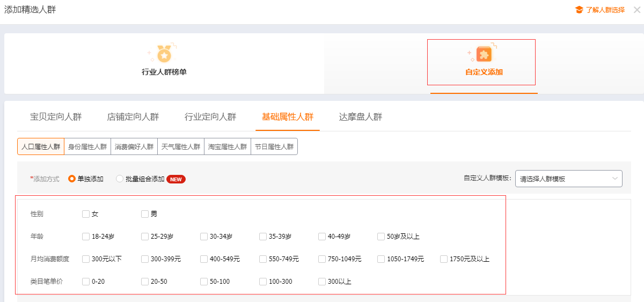This screenshot has width=644, height=302.
Task: Click the NEW badge beside 批量组合添加
Action: tap(176, 179)
